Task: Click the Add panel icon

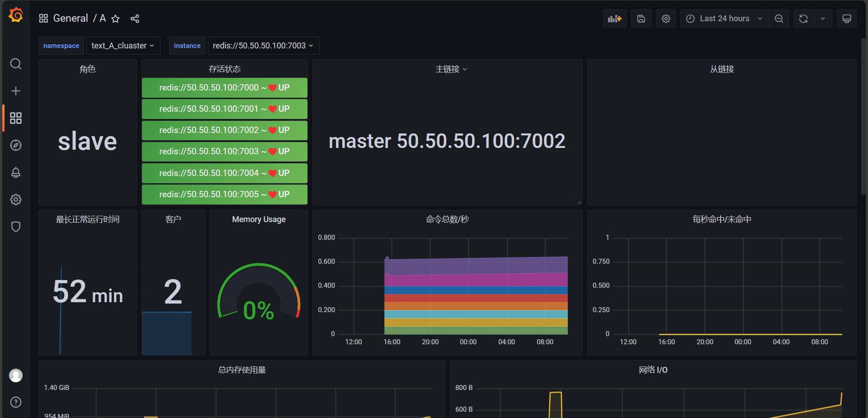Action: click(x=615, y=19)
